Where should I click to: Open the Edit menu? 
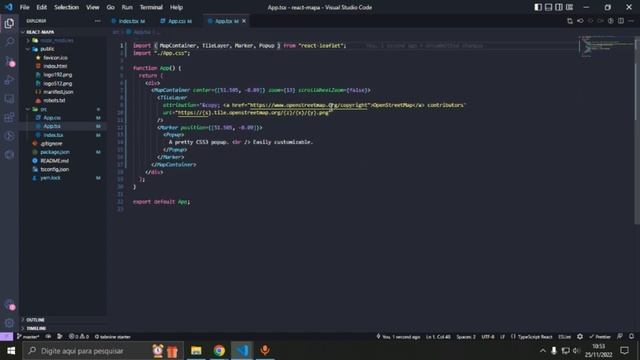pyautogui.click(x=41, y=7)
